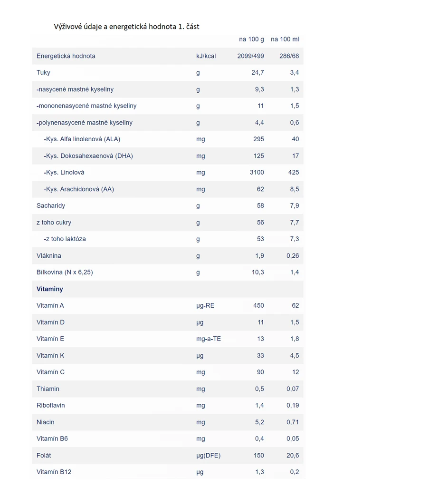Select the 'Vitamín B12' row label
Viewport: 448px width, 487px height.
54,472
